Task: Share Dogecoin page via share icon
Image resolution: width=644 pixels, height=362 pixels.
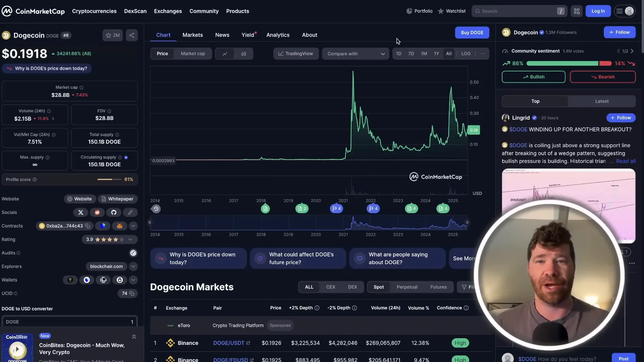Action: pos(132,35)
